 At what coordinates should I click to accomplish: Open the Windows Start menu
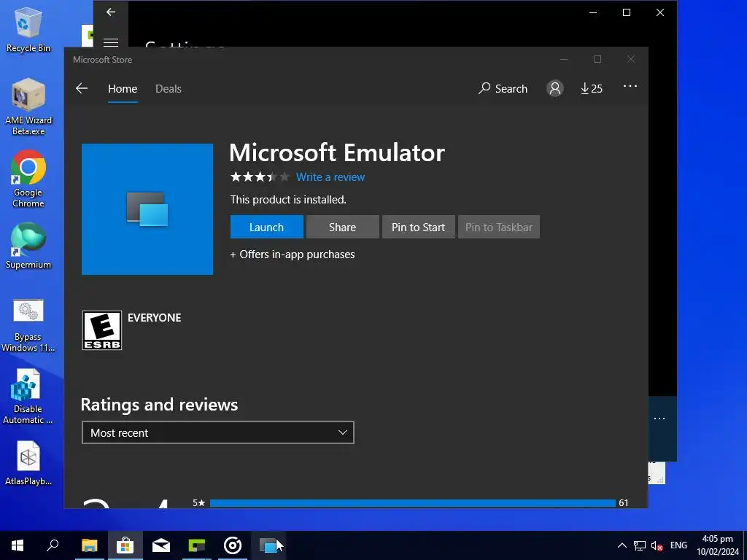(18, 545)
